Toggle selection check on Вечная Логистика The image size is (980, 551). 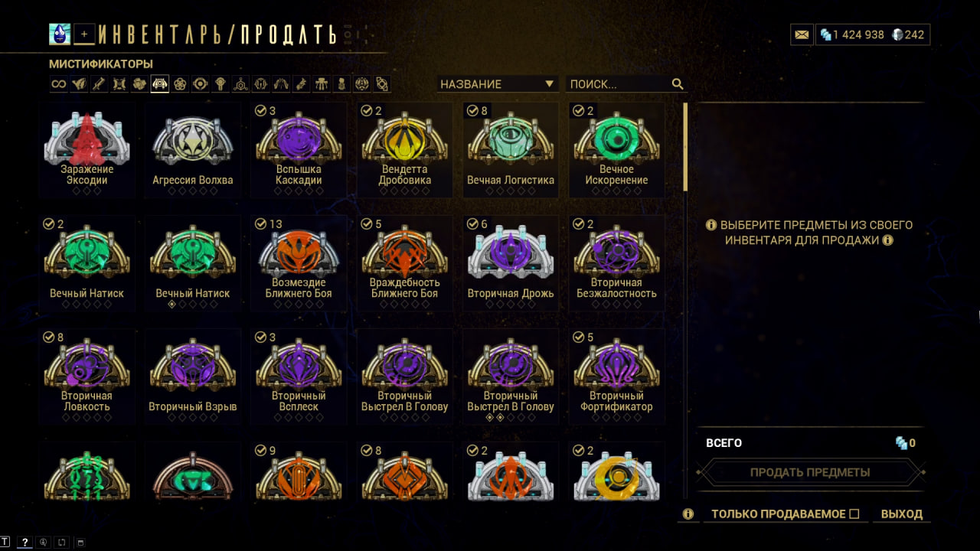(472, 111)
